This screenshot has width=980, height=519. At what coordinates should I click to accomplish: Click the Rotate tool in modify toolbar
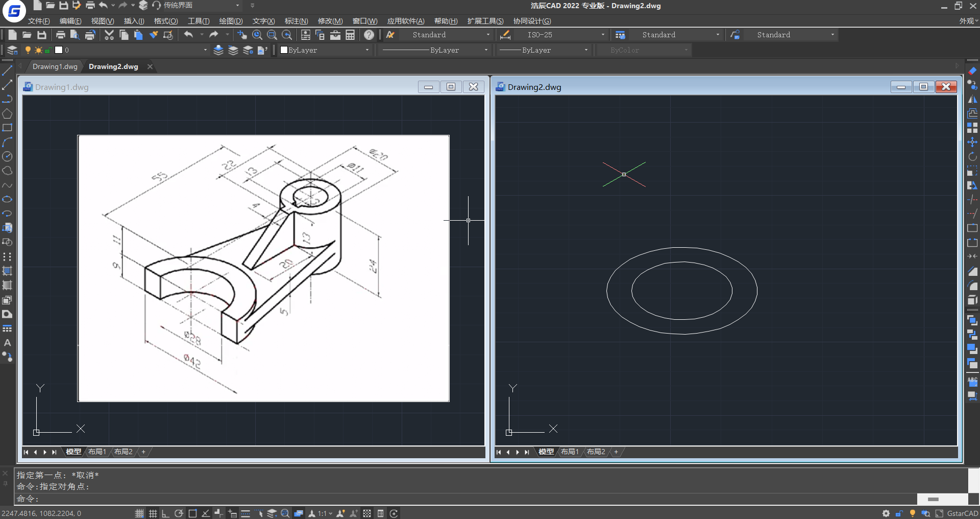[972, 156]
